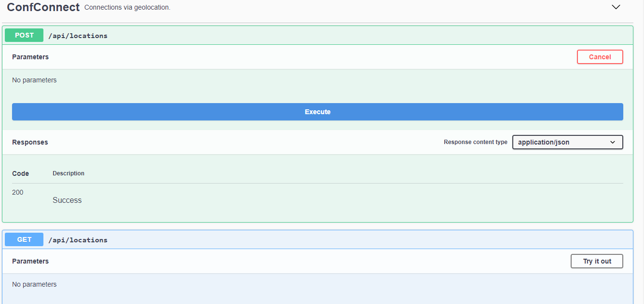644x304 pixels.
Task: Select the Success description text
Action: click(x=67, y=200)
